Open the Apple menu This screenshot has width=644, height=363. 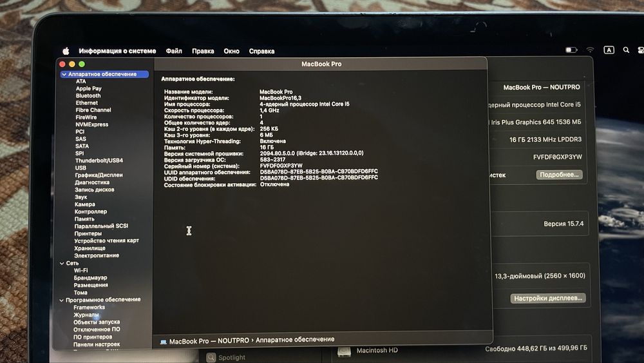click(66, 51)
